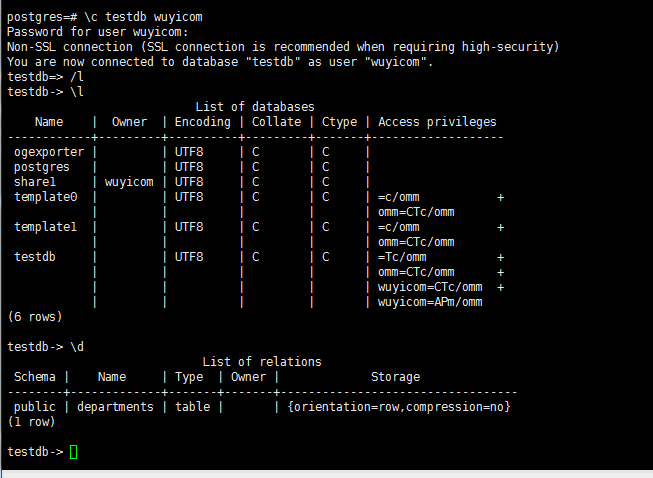Click the departments table name

tap(115, 407)
